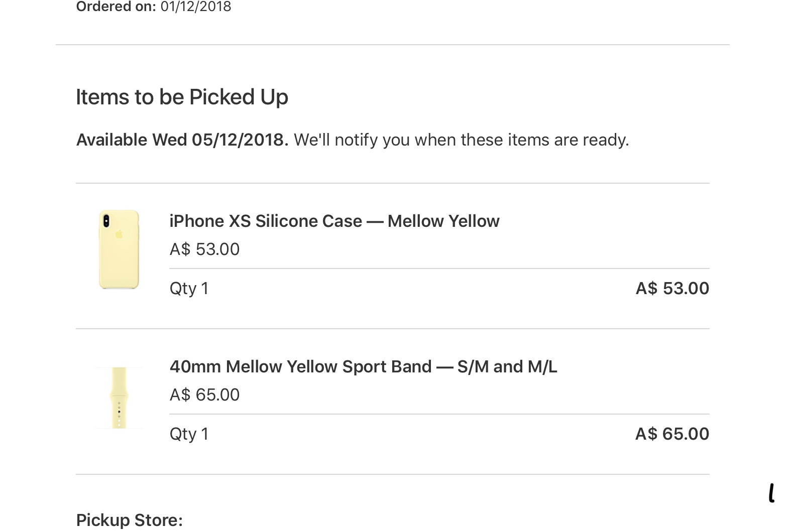Screen dimensions: 790x532
Task: Click the S/M and M/L size text
Action: pos(507,366)
